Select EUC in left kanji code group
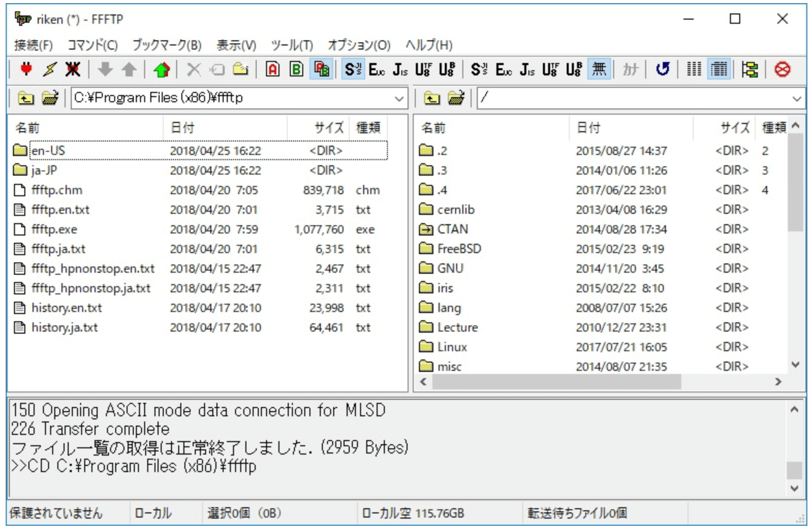Screen dimensions: 811x532 point(377,69)
